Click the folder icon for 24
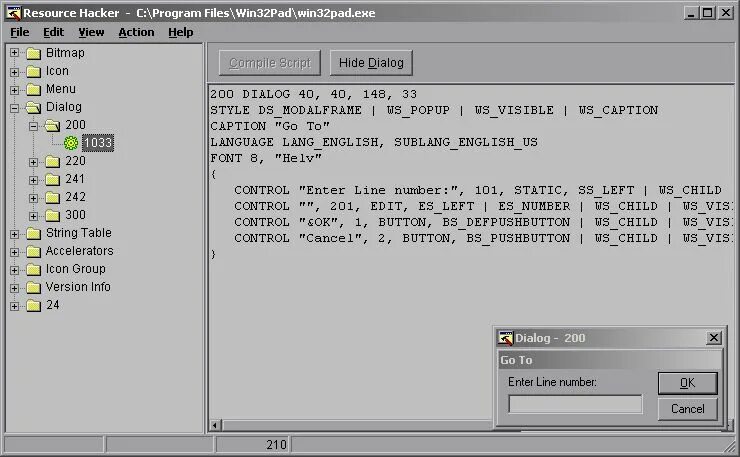The height and width of the screenshot is (457, 740). (34, 305)
